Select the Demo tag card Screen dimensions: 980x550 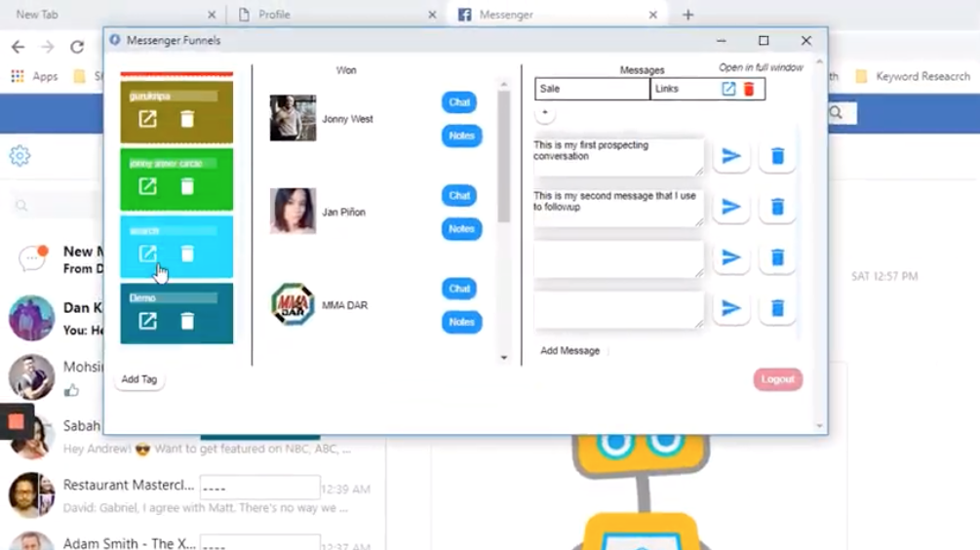[176, 313]
